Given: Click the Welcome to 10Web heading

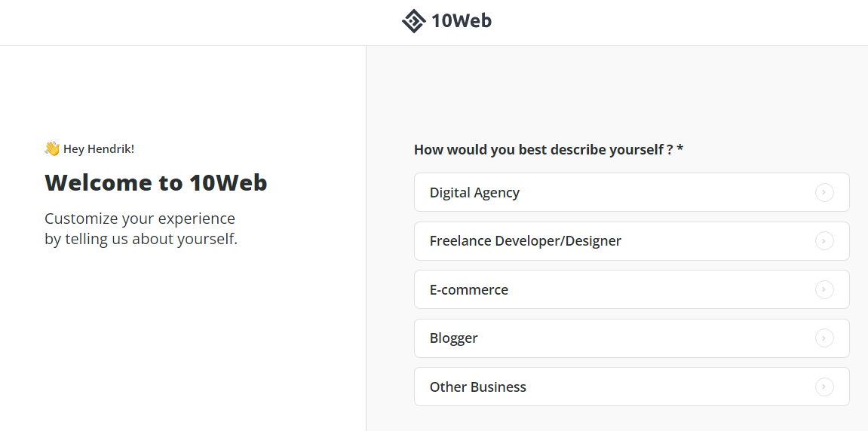Looking at the screenshot, I should pos(156,182).
